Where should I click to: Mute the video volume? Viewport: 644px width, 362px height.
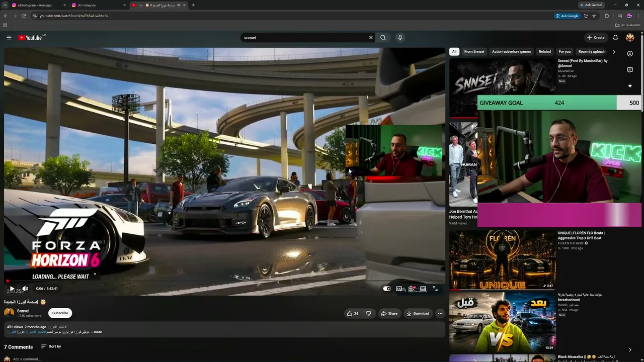[25, 289]
